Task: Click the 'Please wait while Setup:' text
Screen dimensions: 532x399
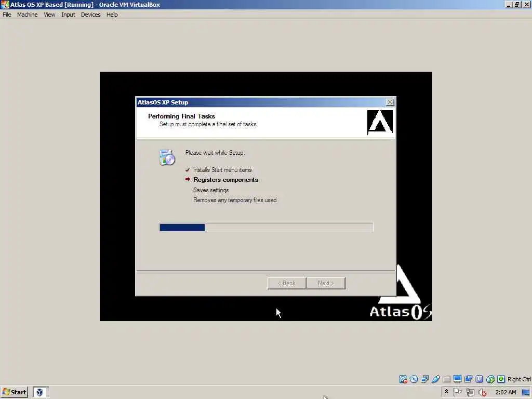Action: [215, 153]
